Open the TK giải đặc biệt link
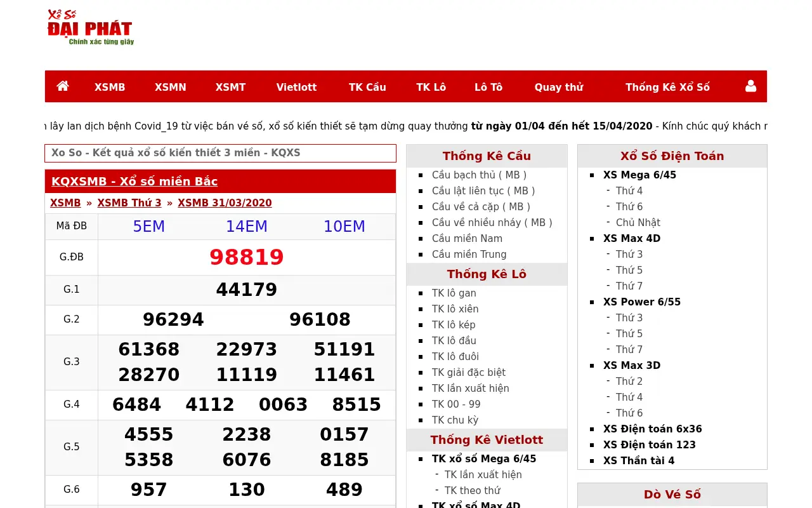Image resolution: width=812 pixels, height=508 pixels. [468, 372]
